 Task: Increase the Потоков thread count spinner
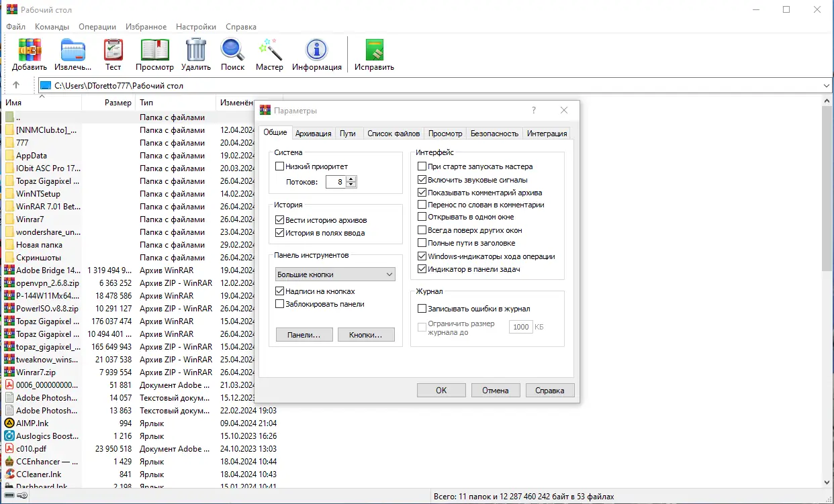click(x=352, y=179)
